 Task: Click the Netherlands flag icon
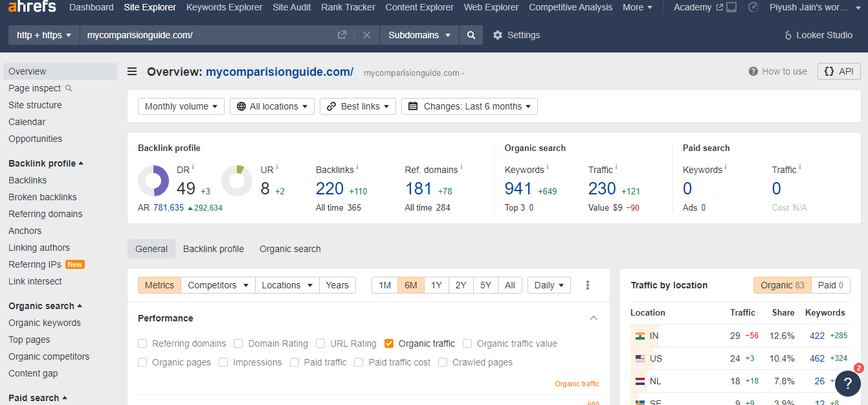[640, 381]
